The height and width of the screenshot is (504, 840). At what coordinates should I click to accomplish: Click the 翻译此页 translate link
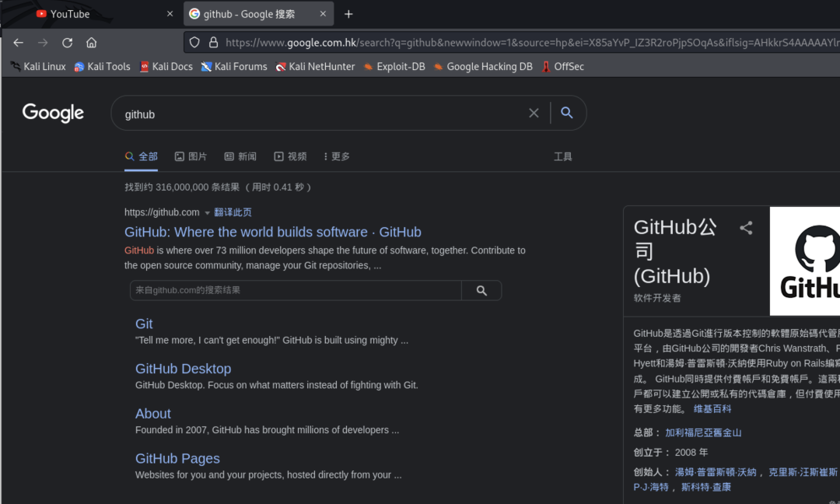(x=233, y=212)
